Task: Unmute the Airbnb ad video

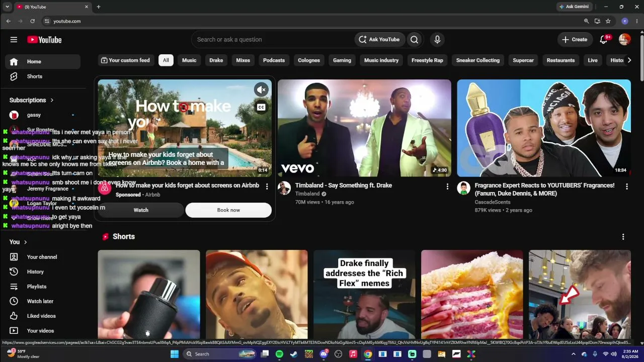Action: click(x=261, y=89)
